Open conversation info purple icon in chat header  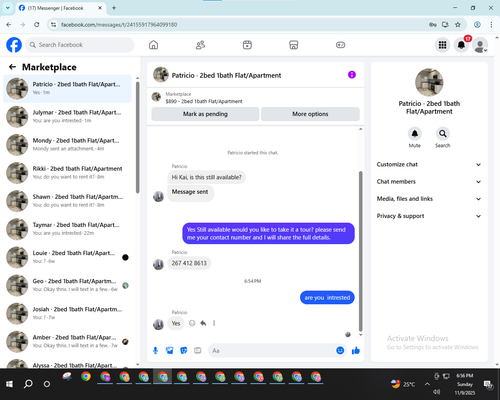coord(352,75)
